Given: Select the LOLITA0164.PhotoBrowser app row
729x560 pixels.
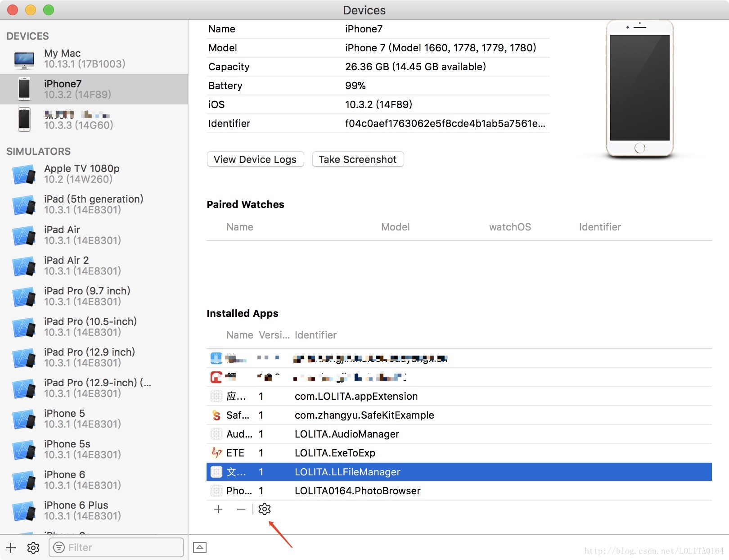Looking at the screenshot, I should 459,491.
